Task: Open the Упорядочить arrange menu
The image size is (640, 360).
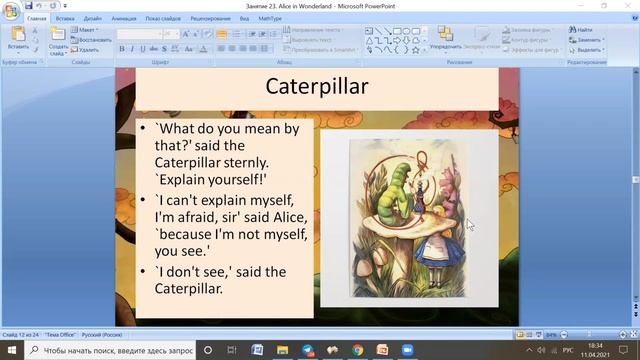Action: (445, 39)
